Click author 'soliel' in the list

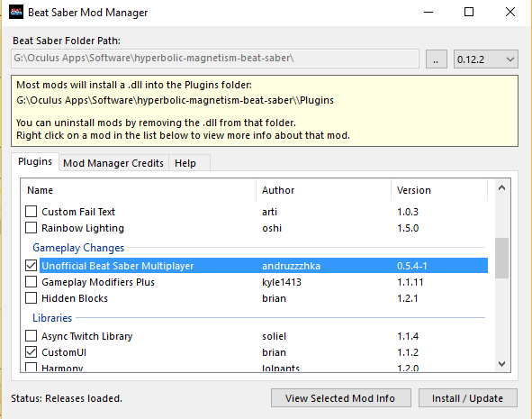[275, 336]
